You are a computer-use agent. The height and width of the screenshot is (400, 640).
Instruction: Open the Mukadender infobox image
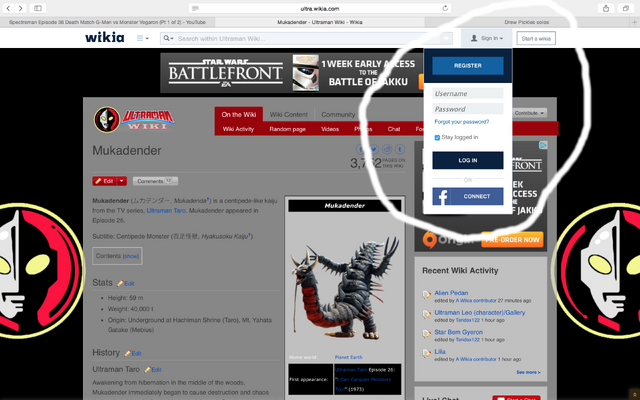click(345, 289)
